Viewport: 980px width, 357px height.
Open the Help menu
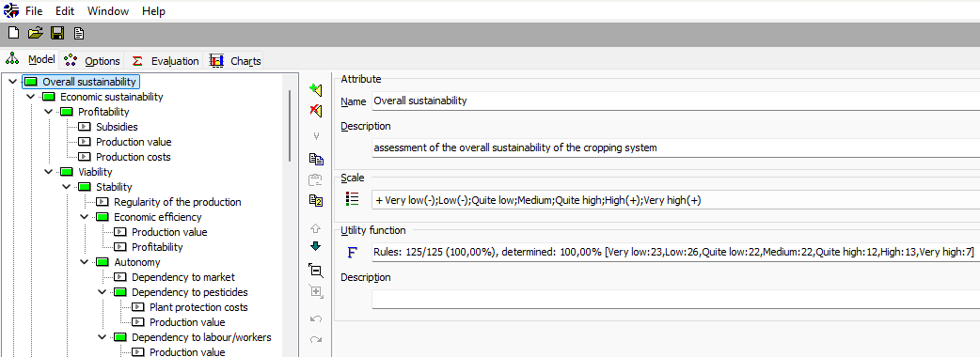(x=153, y=11)
